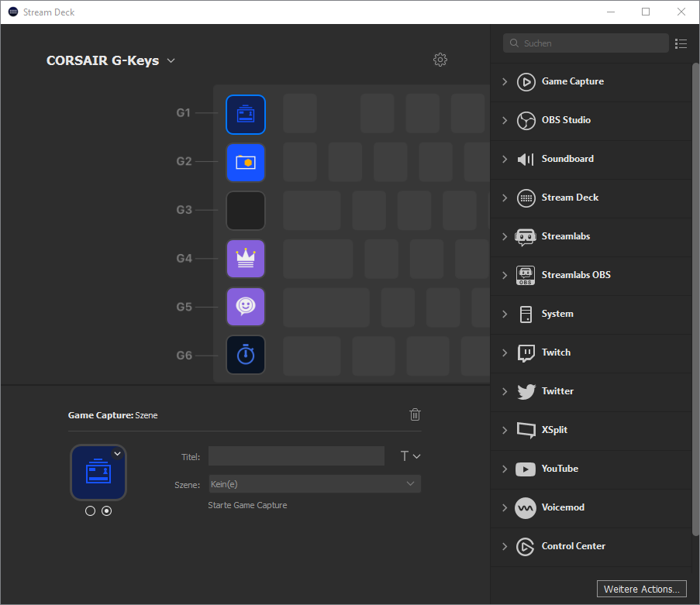The image size is (700, 605).
Task: Expand the OBS Studio category
Action: pos(565,120)
